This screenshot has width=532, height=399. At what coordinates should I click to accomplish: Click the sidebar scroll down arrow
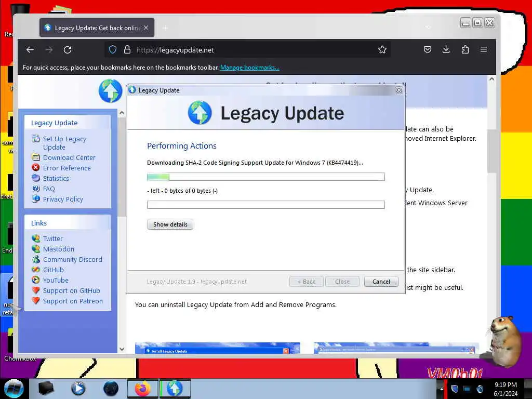pyautogui.click(x=122, y=349)
